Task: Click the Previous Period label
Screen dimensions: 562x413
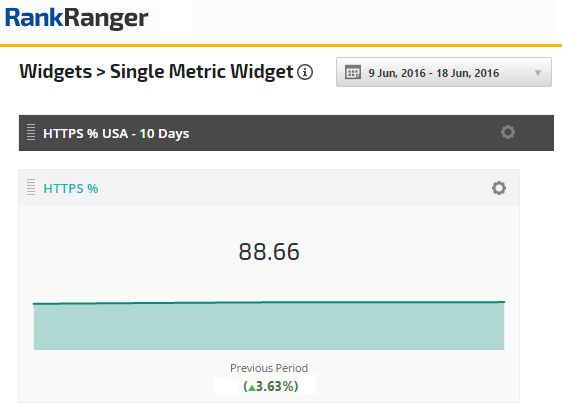Action: (x=269, y=368)
